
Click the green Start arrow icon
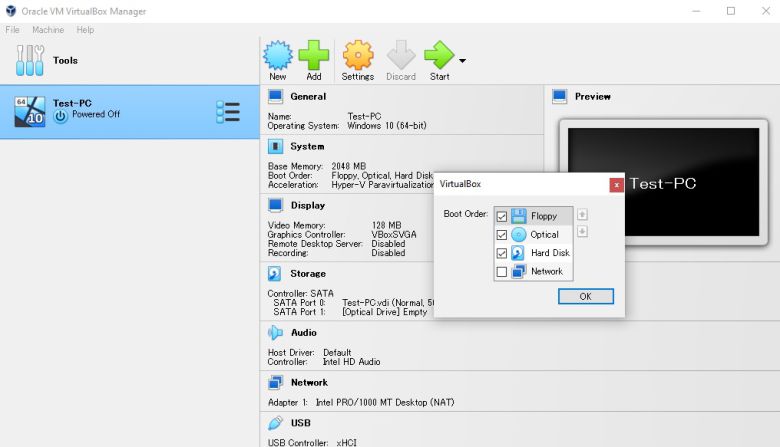[438, 58]
